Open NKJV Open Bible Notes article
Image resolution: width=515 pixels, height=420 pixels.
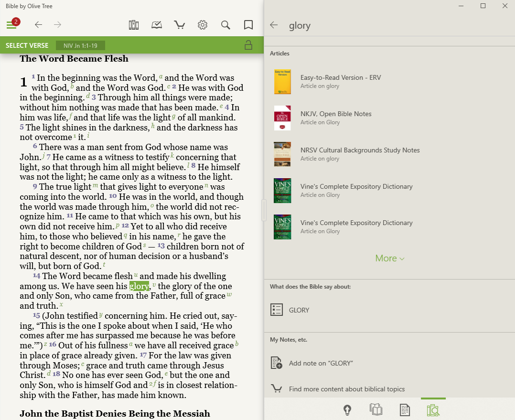[x=335, y=118]
